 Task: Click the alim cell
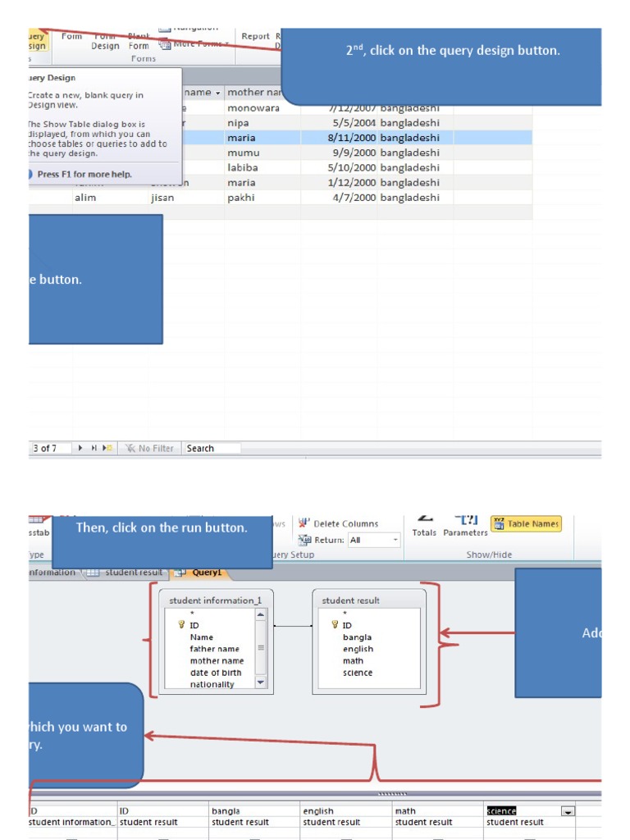[110, 198]
